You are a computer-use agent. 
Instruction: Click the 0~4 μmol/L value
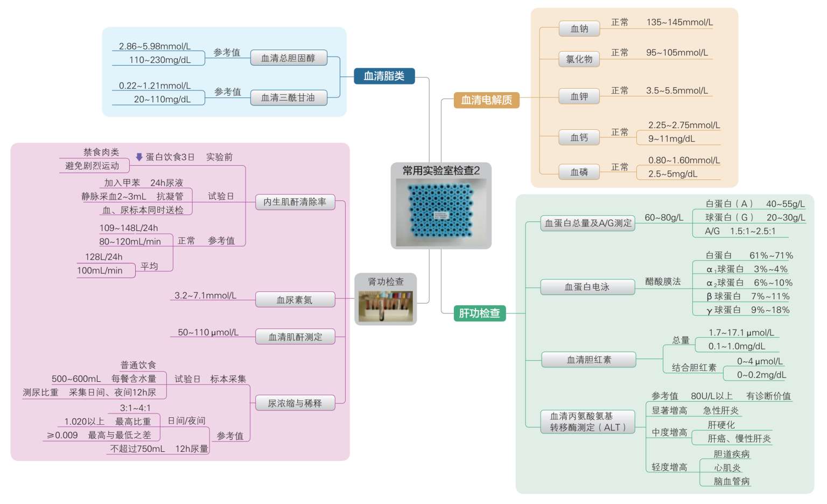tap(760, 361)
